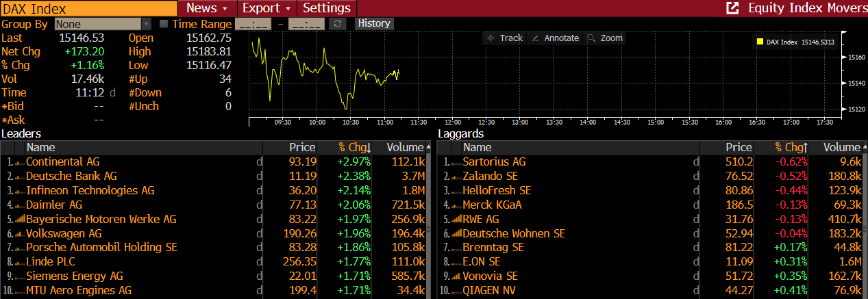Enable the Time Range checkbox

(x=164, y=24)
